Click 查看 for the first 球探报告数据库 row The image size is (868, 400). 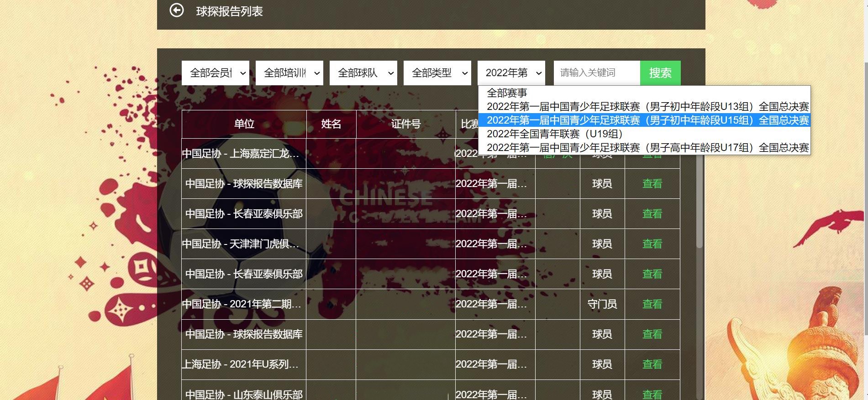(652, 184)
